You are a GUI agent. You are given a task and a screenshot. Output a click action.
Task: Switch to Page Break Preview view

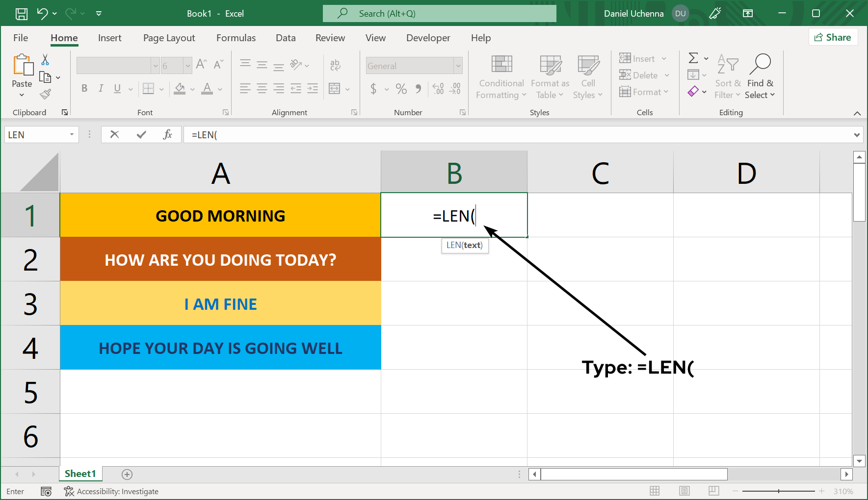(714, 491)
